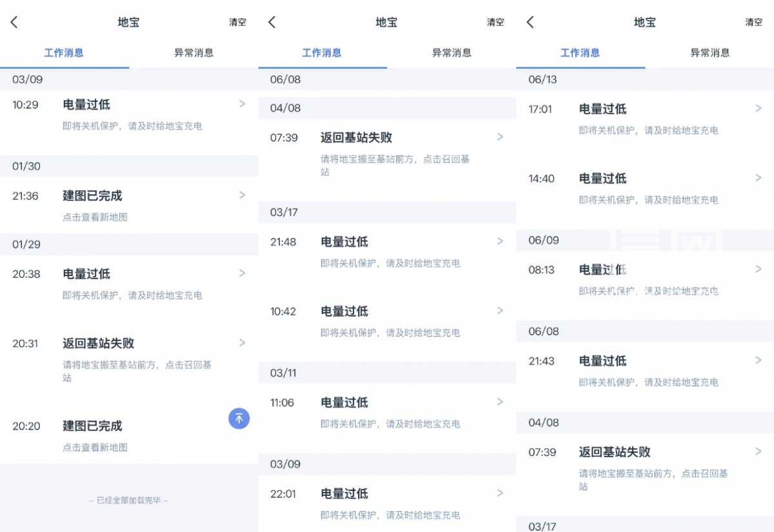Tap 返回基站失败 title at 20:31

click(98, 343)
